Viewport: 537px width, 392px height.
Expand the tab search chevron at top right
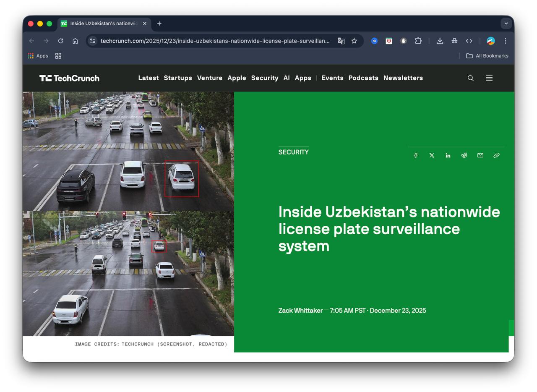[506, 24]
